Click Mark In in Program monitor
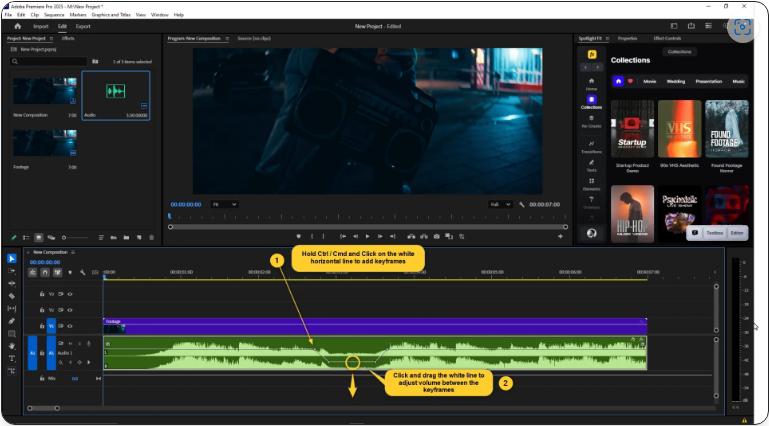The height and width of the screenshot is (426, 769). click(x=312, y=236)
